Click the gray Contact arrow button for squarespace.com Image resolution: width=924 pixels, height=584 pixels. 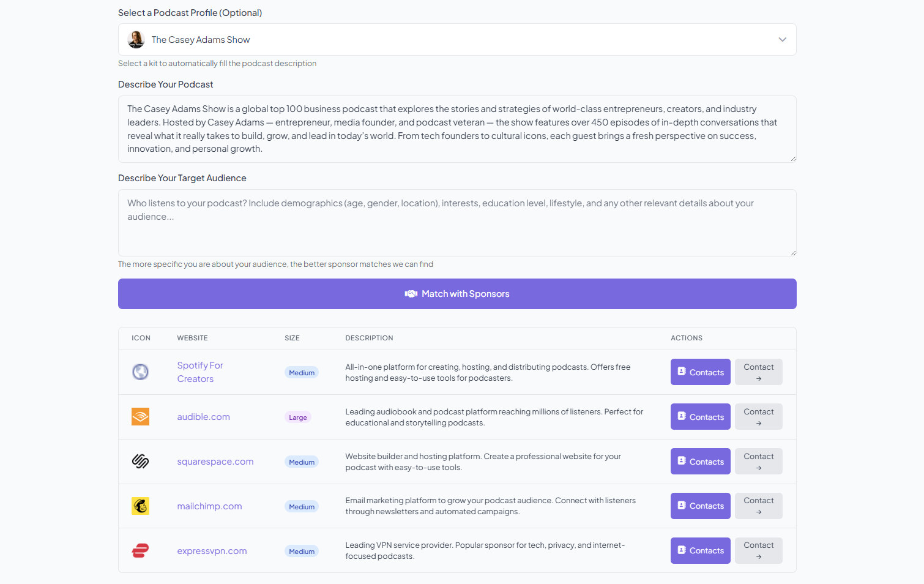coord(758,462)
